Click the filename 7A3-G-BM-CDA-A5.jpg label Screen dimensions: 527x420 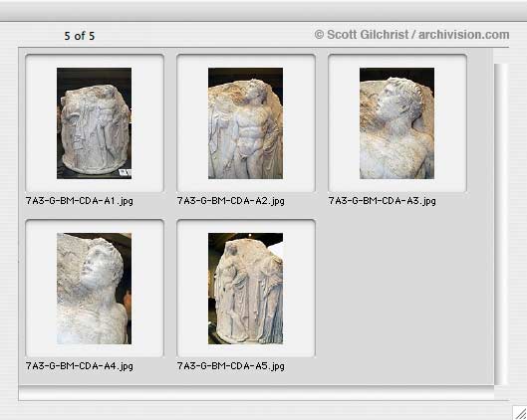(230, 365)
